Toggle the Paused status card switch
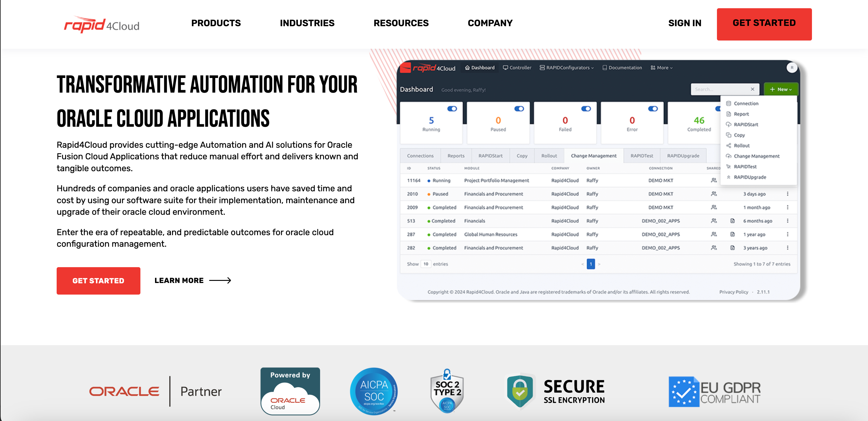Screen dimensions: 868x421 (519, 108)
